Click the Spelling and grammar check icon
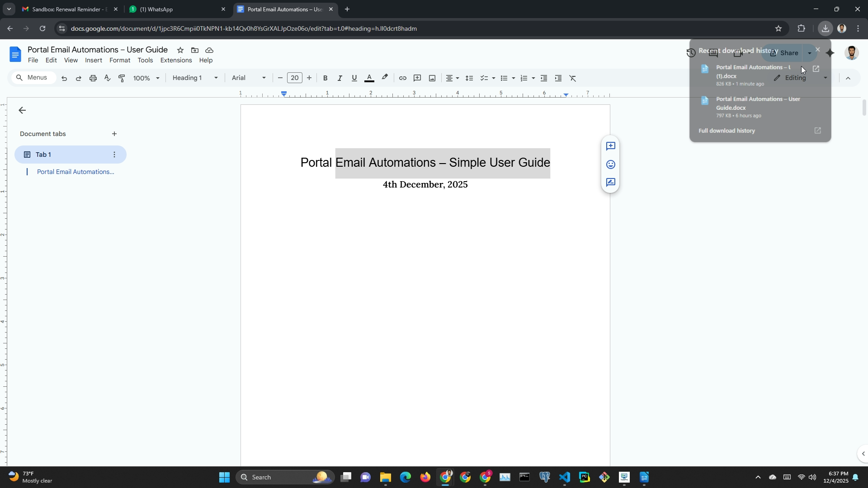Image resolution: width=868 pixels, height=488 pixels. [x=108, y=78]
